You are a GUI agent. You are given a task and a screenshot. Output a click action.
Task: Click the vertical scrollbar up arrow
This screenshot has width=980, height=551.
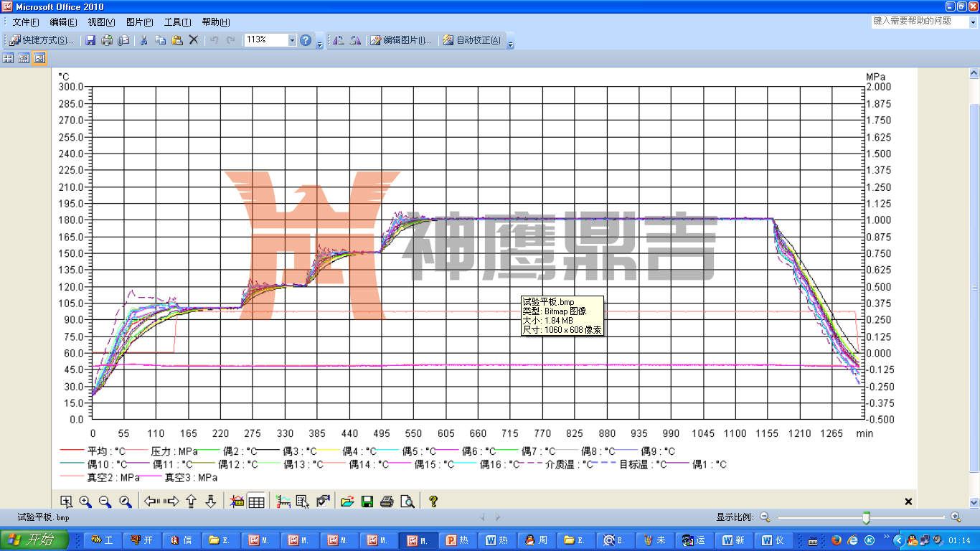coord(974,73)
